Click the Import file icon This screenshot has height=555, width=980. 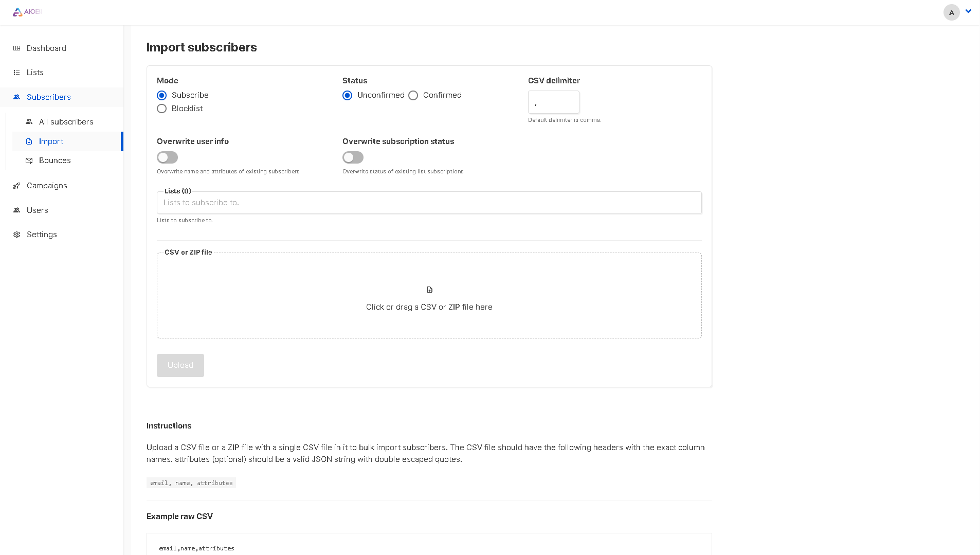(30, 141)
